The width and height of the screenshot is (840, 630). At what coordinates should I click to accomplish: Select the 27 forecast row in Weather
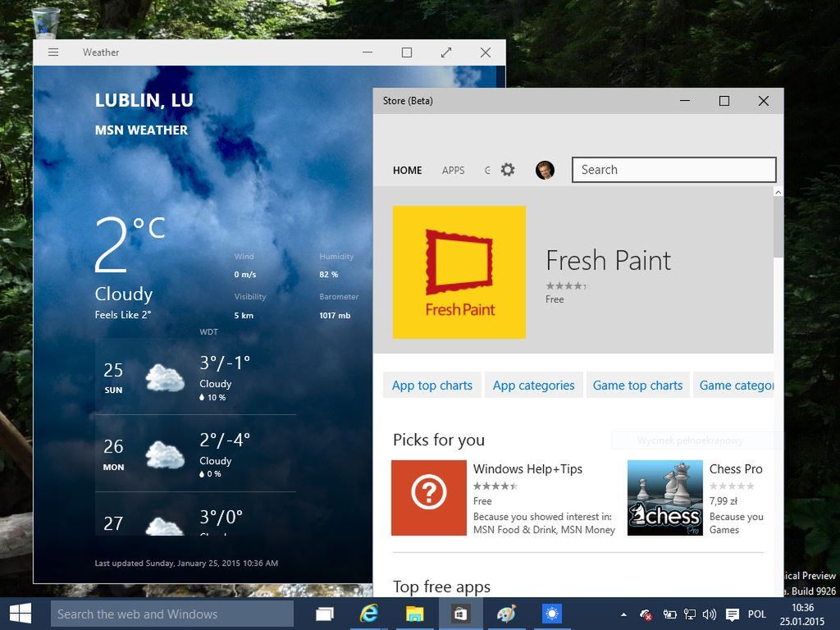[195, 514]
